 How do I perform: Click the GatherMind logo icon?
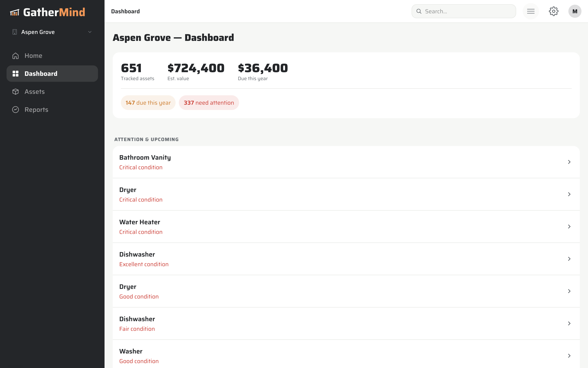(14, 12)
